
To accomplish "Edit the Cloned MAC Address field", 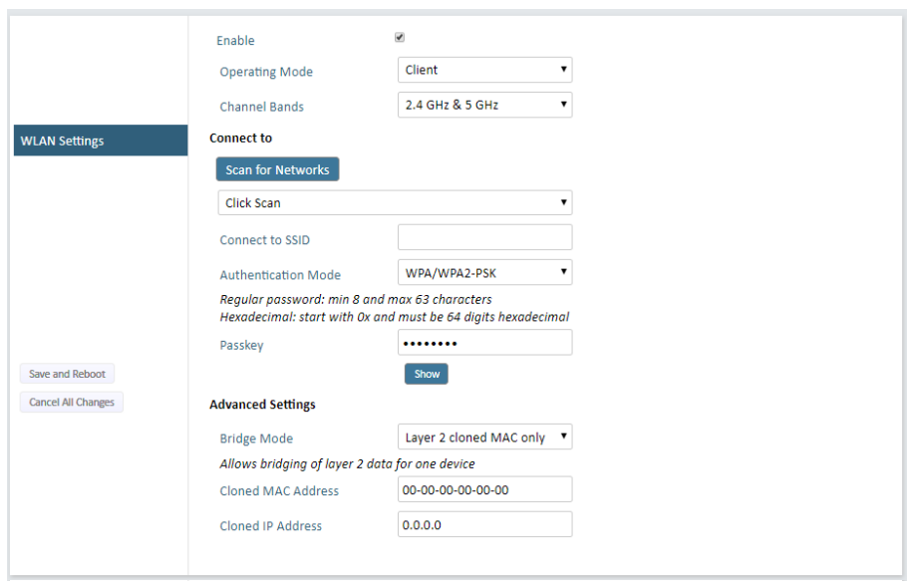I will (x=484, y=489).
